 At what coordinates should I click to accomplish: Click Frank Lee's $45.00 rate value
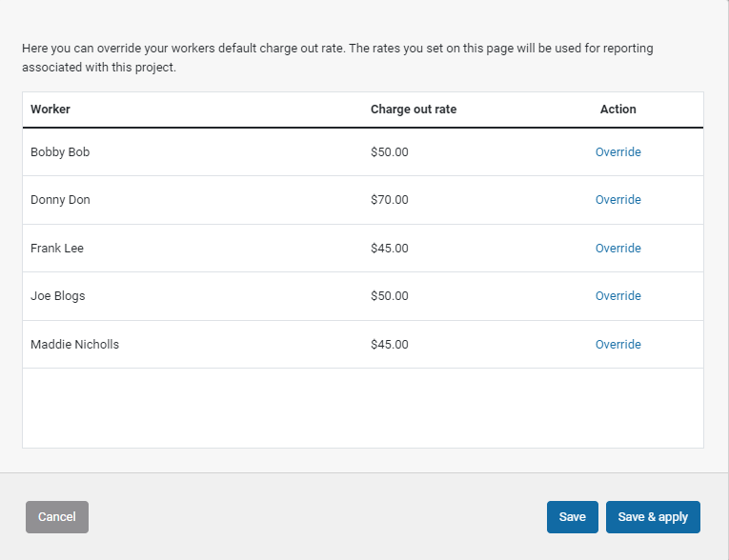point(389,249)
